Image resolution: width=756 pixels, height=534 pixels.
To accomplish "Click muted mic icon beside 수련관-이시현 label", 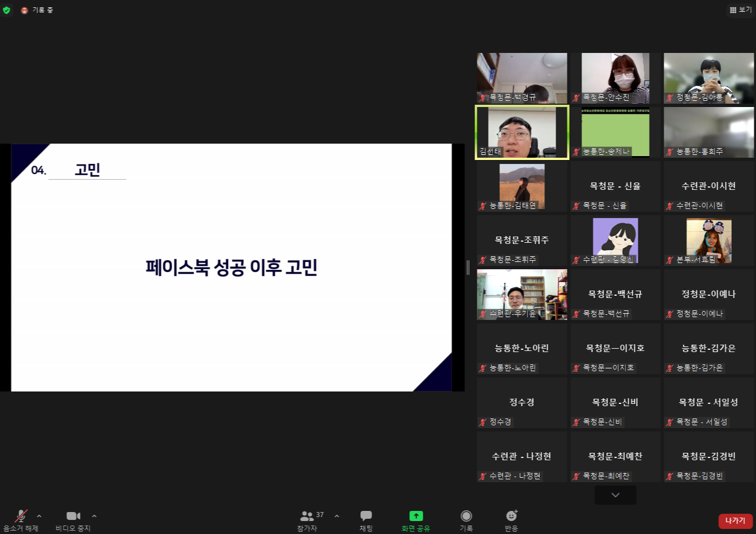I will tap(670, 206).
